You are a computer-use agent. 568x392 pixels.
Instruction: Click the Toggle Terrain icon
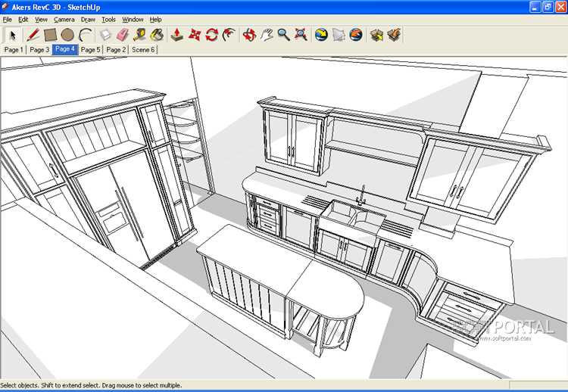click(339, 35)
